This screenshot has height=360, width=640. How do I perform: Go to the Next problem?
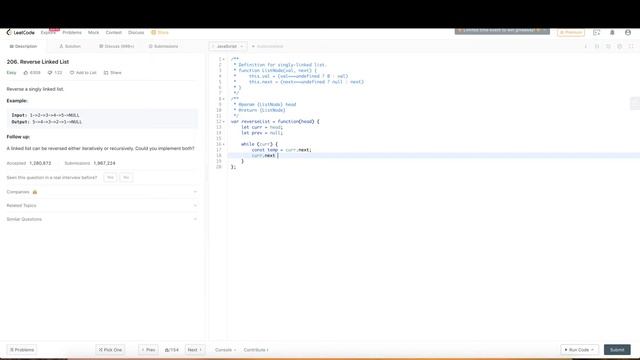pos(195,350)
